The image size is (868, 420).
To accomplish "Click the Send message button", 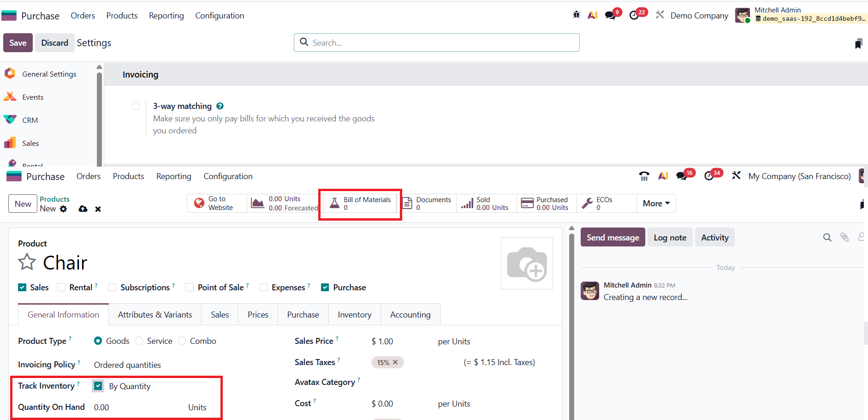I will (x=612, y=237).
